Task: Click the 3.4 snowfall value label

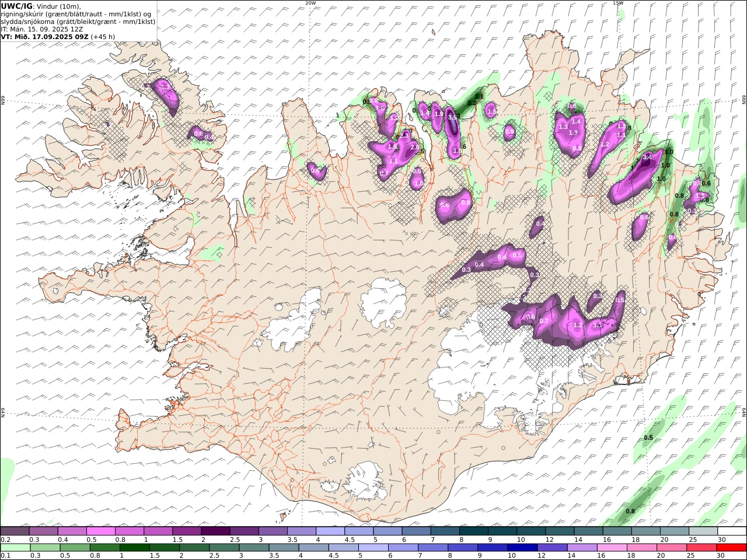Action: (647, 157)
